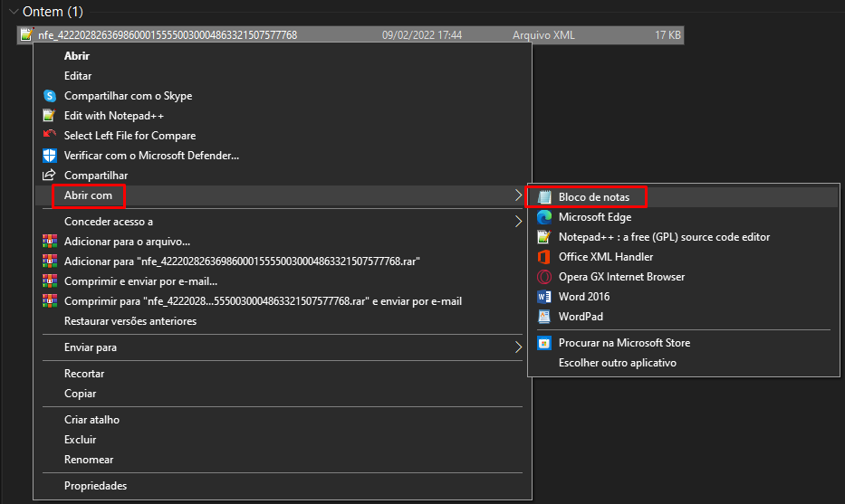Click the Opera GX icon
The width and height of the screenshot is (845, 504).
pos(544,277)
